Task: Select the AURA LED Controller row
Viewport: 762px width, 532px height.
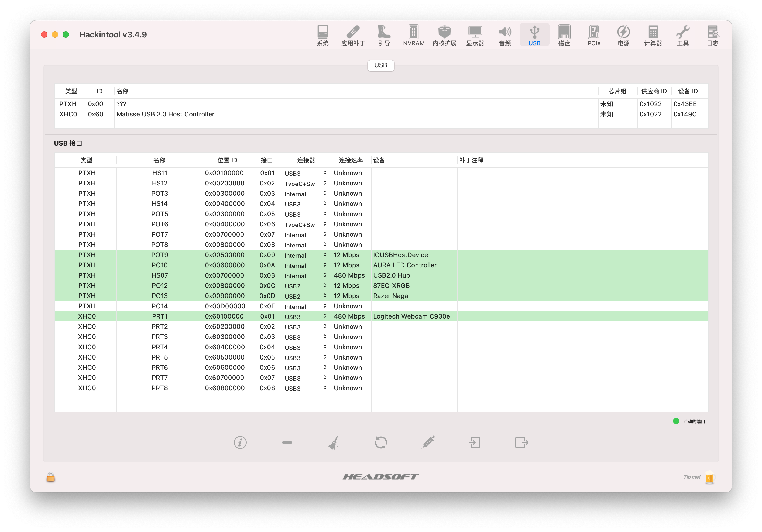Action: coord(381,265)
